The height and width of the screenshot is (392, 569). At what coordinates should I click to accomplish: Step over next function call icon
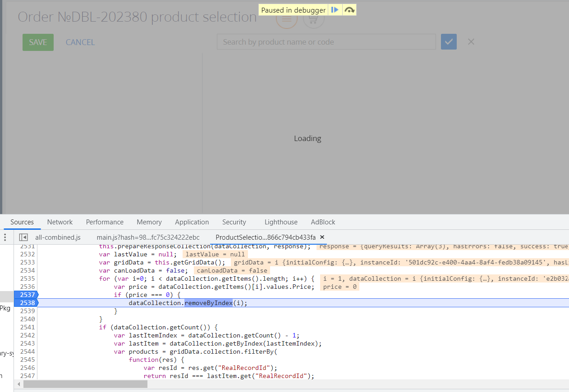(349, 10)
